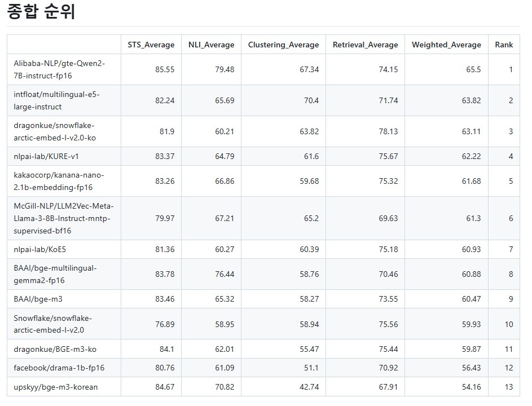Click the dragonkue/snowflake-arctic-embed-l-v2.0-ko model name
532x406 pixels.
[x=55, y=131]
